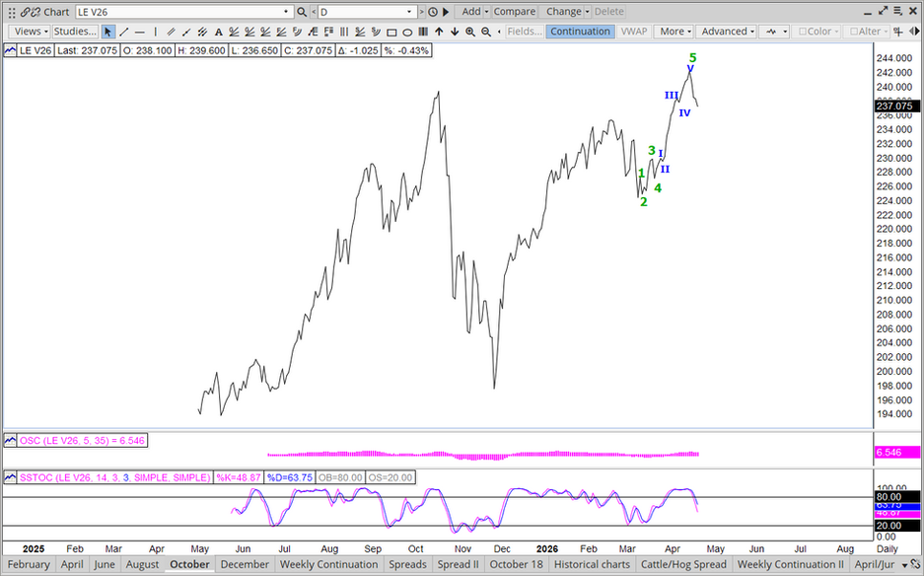This screenshot has height=576, width=924.
Task: Open the interval D dropdown
Action: [409, 12]
